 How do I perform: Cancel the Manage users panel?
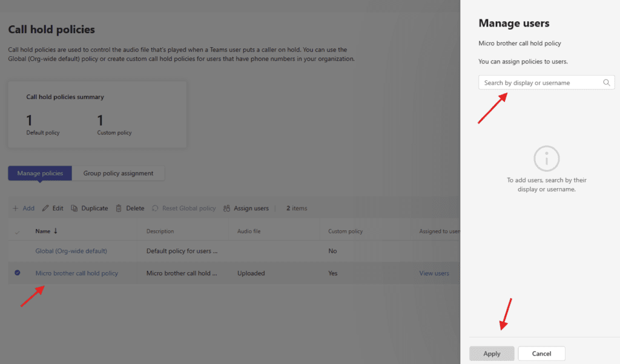541,354
